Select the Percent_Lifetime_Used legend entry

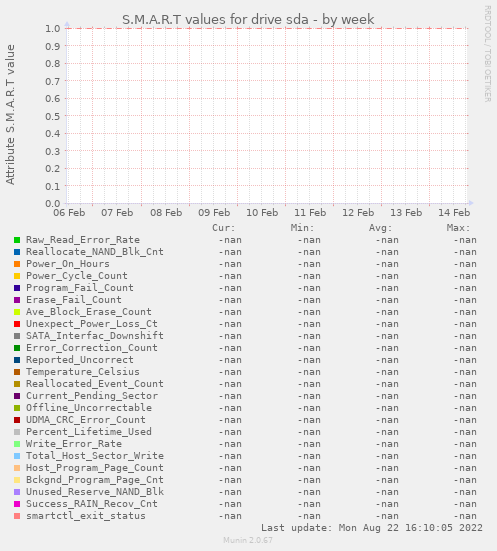click(89, 432)
